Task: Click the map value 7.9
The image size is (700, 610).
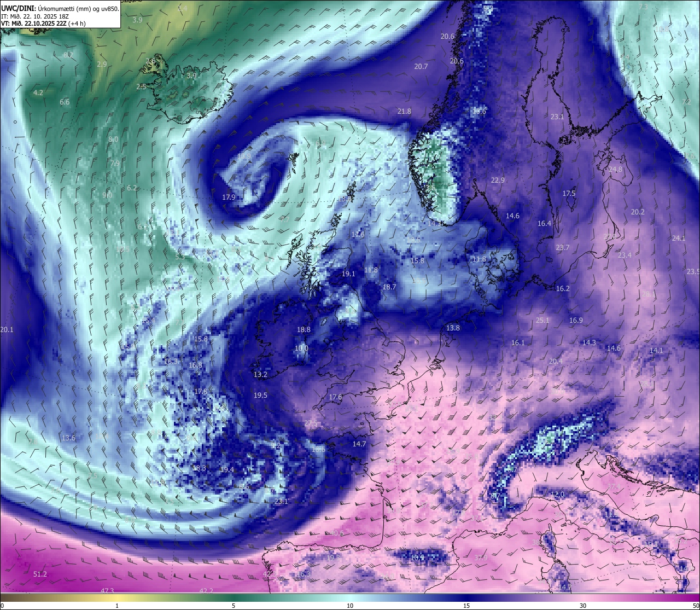Action: click(x=115, y=164)
